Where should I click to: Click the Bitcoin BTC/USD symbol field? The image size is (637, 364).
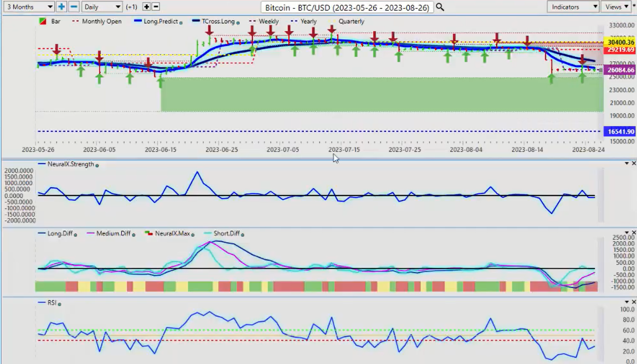coord(347,7)
